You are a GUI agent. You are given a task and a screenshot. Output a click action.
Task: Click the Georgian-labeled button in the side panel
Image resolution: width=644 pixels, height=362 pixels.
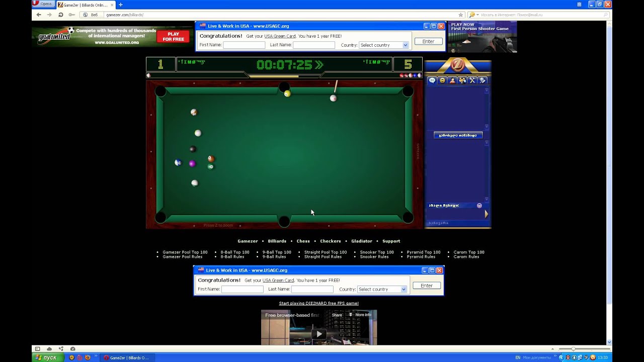[458, 135]
